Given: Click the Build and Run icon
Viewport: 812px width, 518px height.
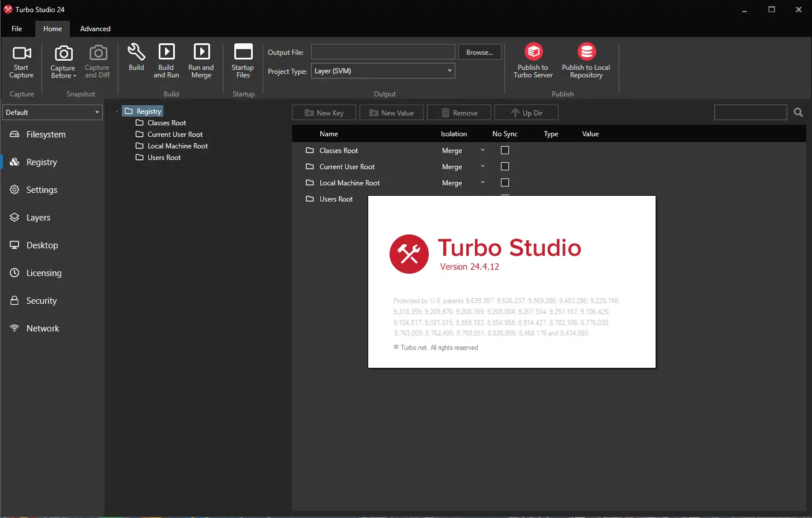Looking at the screenshot, I should coord(166,52).
